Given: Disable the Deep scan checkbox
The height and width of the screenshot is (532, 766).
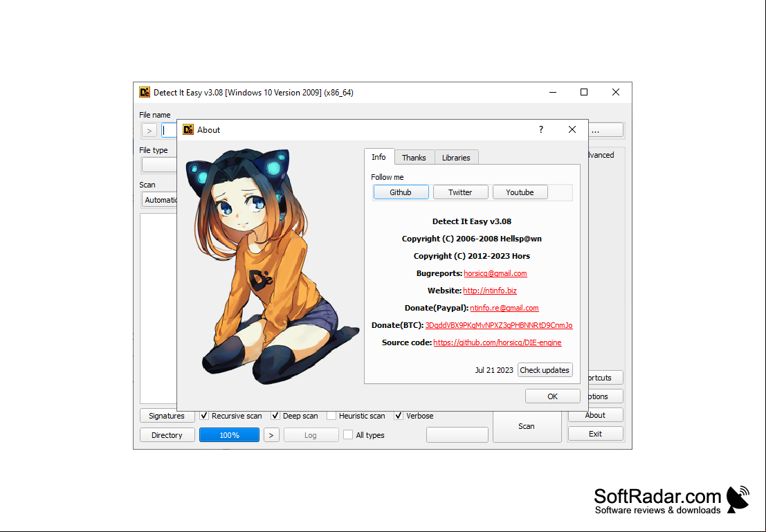Looking at the screenshot, I should click(x=275, y=416).
